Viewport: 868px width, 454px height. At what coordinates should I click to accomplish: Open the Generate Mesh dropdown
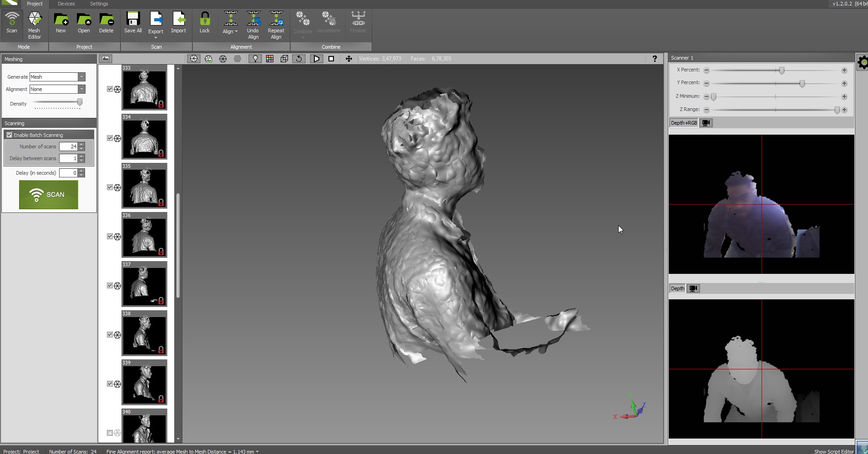[81, 77]
